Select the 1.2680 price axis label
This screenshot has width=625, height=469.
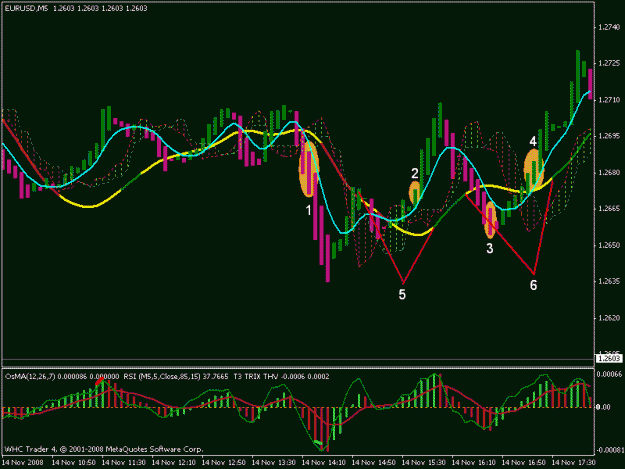pyautogui.click(x=609, y=173)
